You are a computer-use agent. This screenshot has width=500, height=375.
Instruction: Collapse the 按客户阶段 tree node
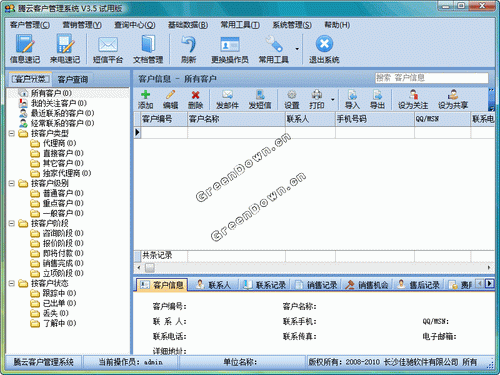point(12,223)
